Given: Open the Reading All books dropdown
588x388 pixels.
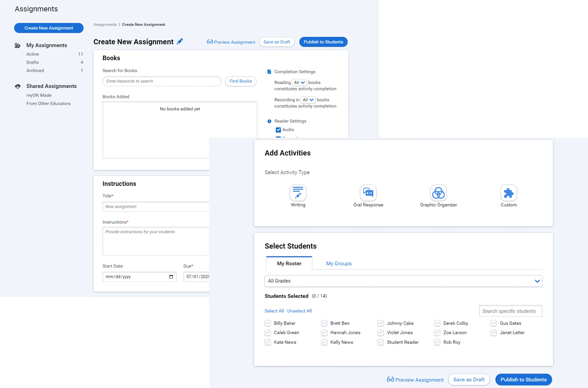Looking at the screenshot, I should (x=299, y=83).
